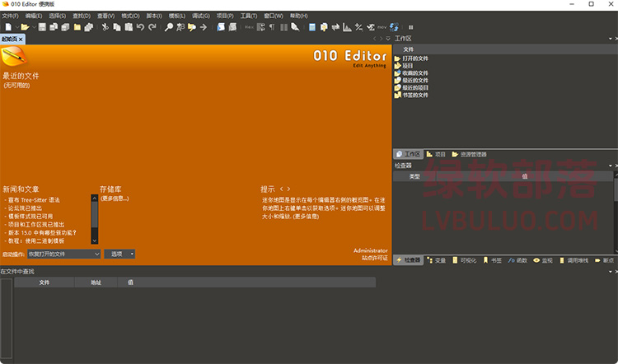Select 打开的文件 in workspace tree
The height and width of the screenshot is (364, 618).
coord(415,58)
